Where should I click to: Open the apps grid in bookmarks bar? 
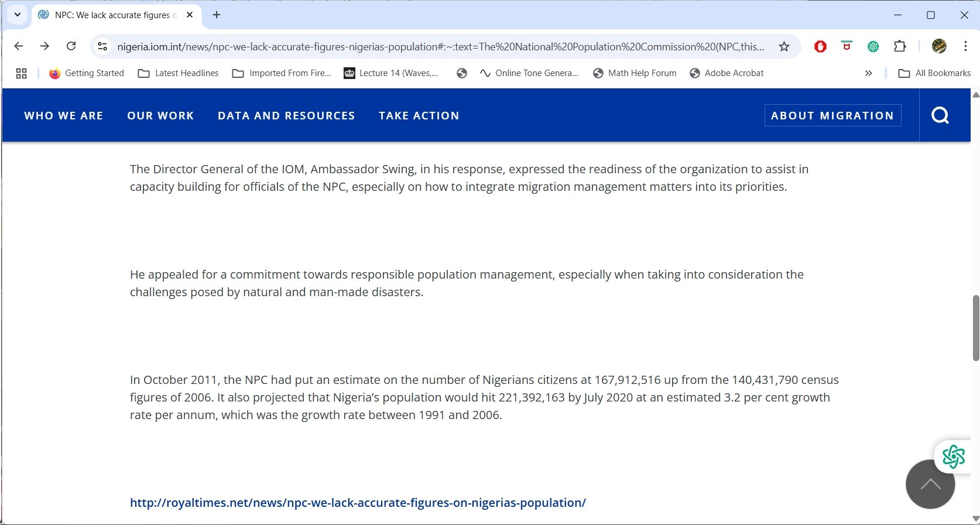[x=22, y=73]
